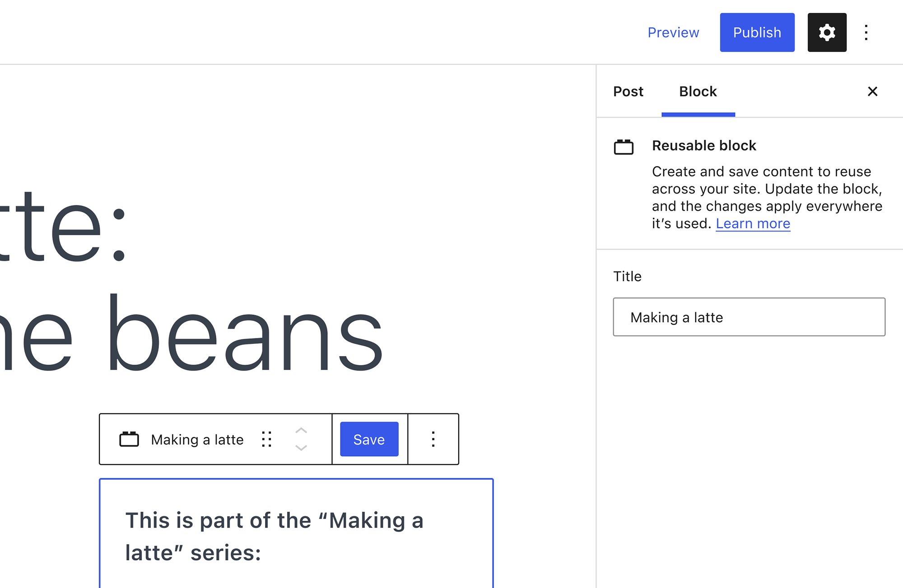Open toolbar overflow options for the block
Image resolution: width=903 pixels, height=588 pixels.
(x=433, y=439)
